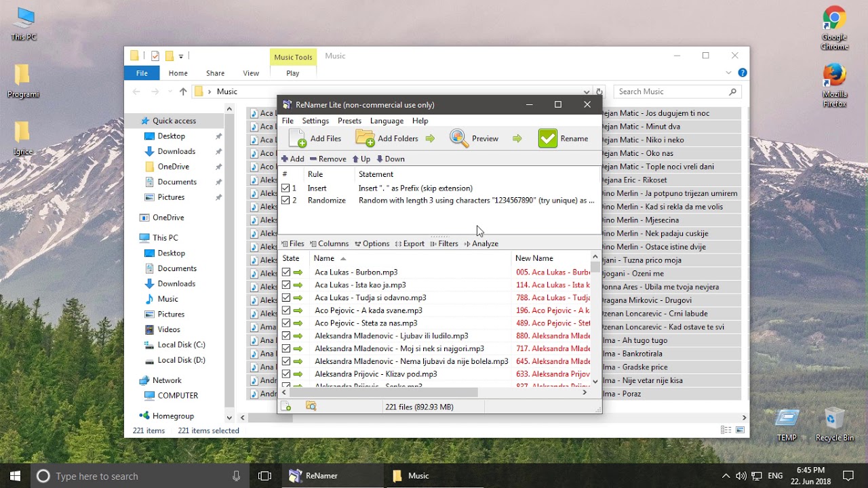The width and height of the screenshot is (868, 488).
Task: Uncheck file Aleksandra Mladenovic - Ljubav ili ludilo.mp3
Action: pyautogui.click(x=286, y=335)
